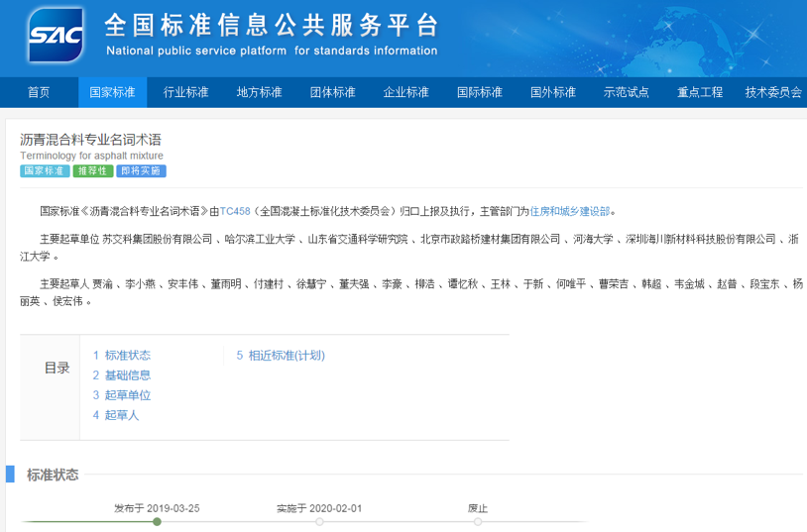The image size is (807, 532).
Task: Switch to the 团体标准 section
Action: coord(332,92)
